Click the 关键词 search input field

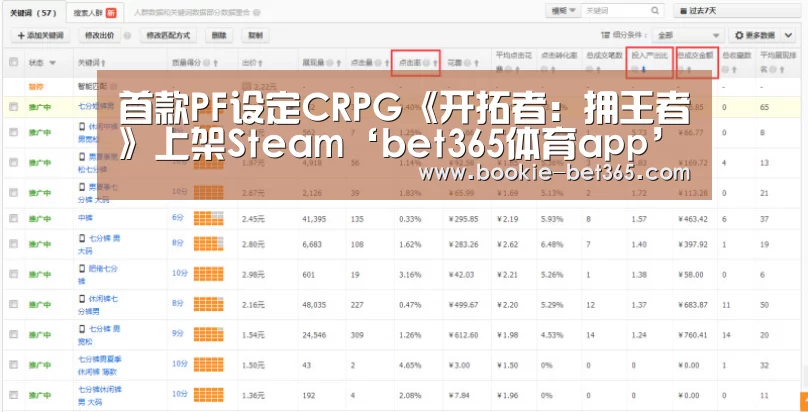pos(617,10)
